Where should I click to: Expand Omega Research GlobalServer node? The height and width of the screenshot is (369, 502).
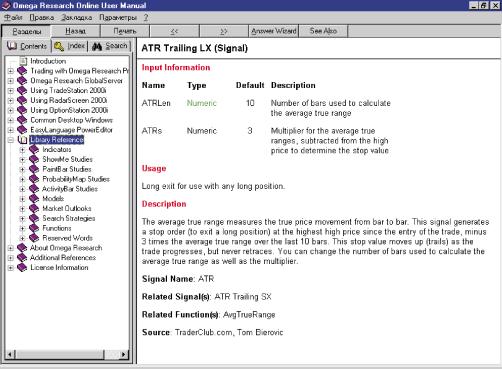point(11,81)
